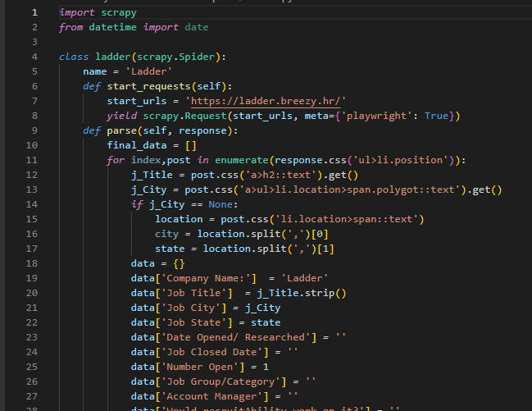Click the True keyword in scrapy.Request call
The image size is (532, 411).
[x=436, y=116]
